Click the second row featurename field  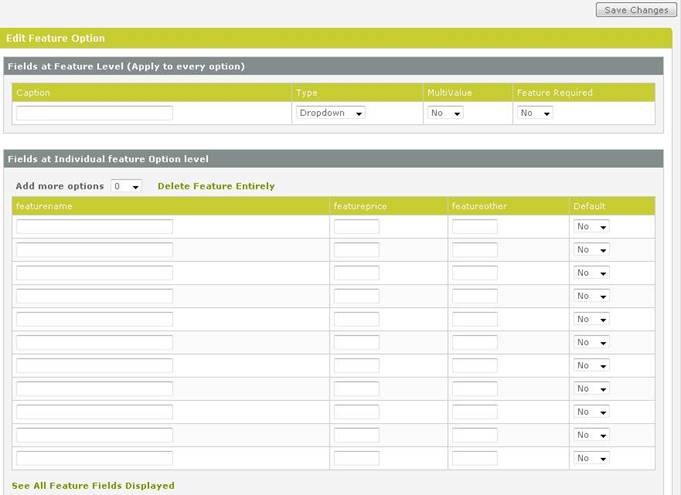pos(94,250)
